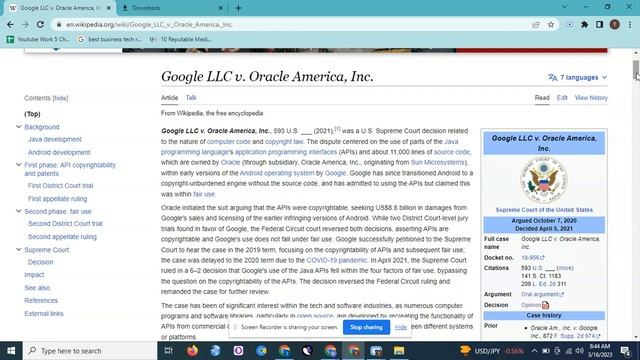Select the Read tab

542,98
